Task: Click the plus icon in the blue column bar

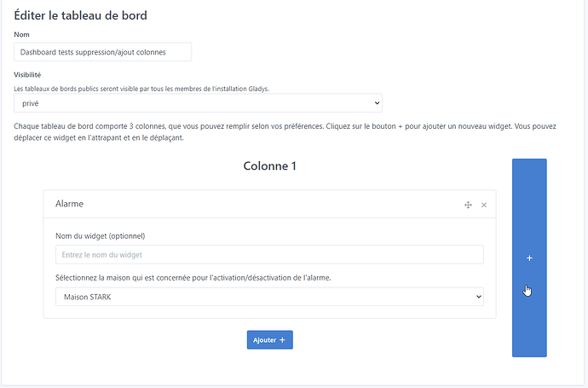Action: click(x=529, y=258)
